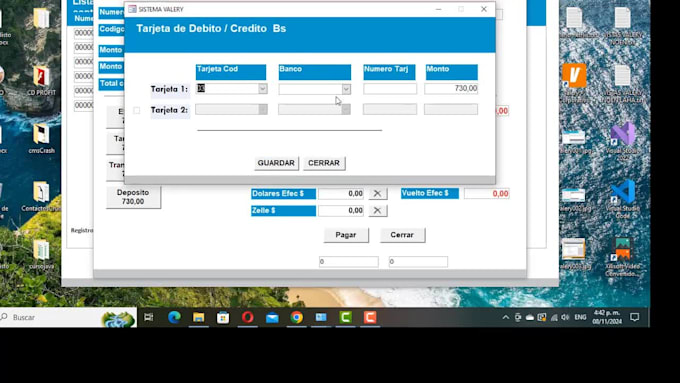Image resolution: width=680 pixels, height=383 pixels.
Task: Select the Visual Studio 2022 desktop shortcut
Action: (x=623, y=141)
